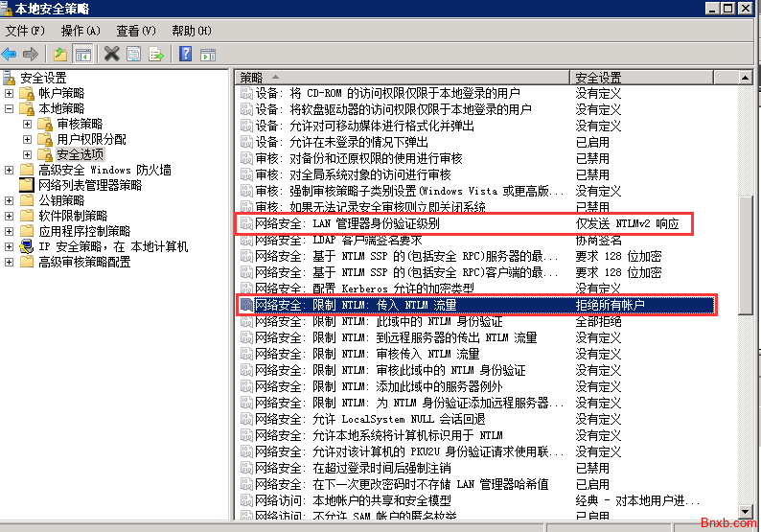This screenshot has width=761, height=532.
Task: Collapse the 本地策略 tree node
Action: 9,108
